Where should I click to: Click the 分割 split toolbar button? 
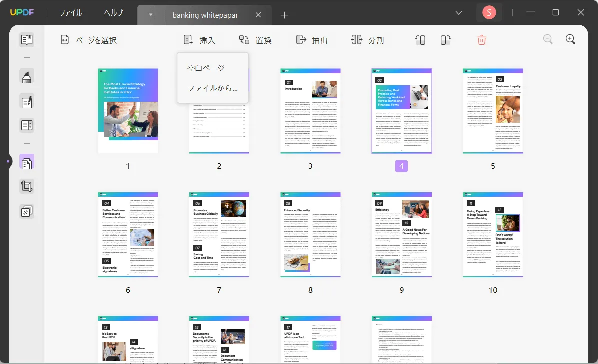pos(367,40)
